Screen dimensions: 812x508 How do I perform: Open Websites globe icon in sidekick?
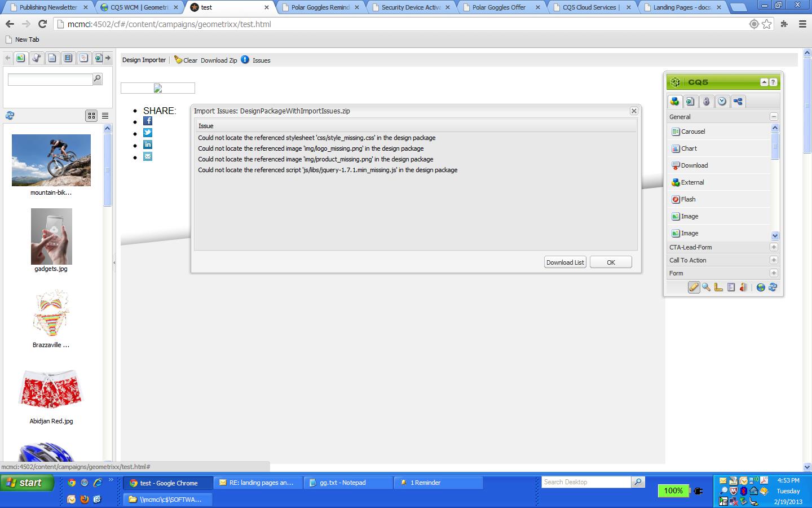[761, 287]
